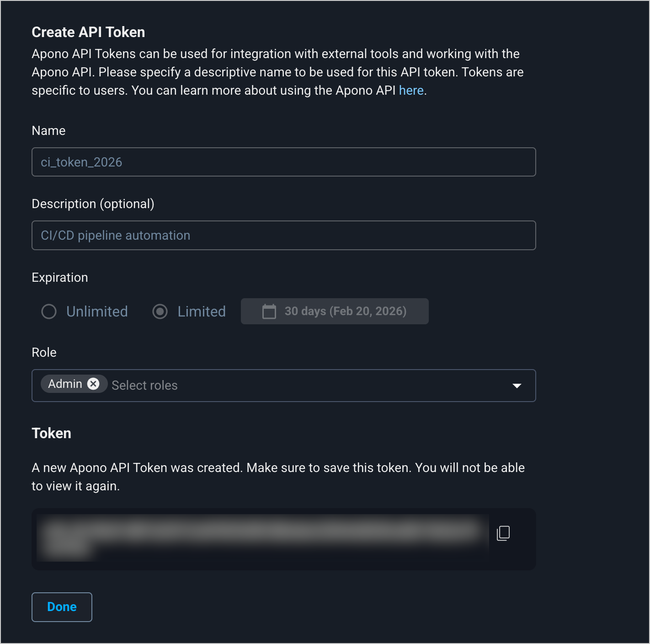The width and height of the screenshot is (650, 644).
Task: Click the 'Select roles' placeholder text
Action: 144,386
